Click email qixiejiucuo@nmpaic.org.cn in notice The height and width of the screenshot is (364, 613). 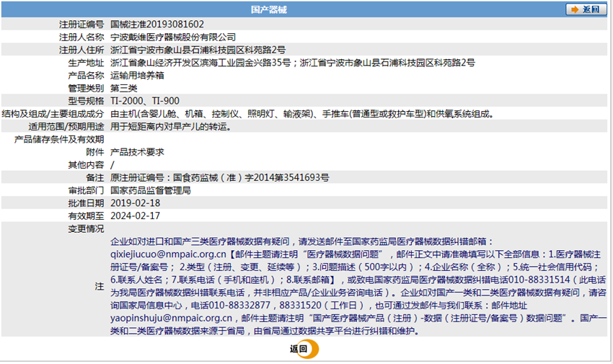(168, 254)
